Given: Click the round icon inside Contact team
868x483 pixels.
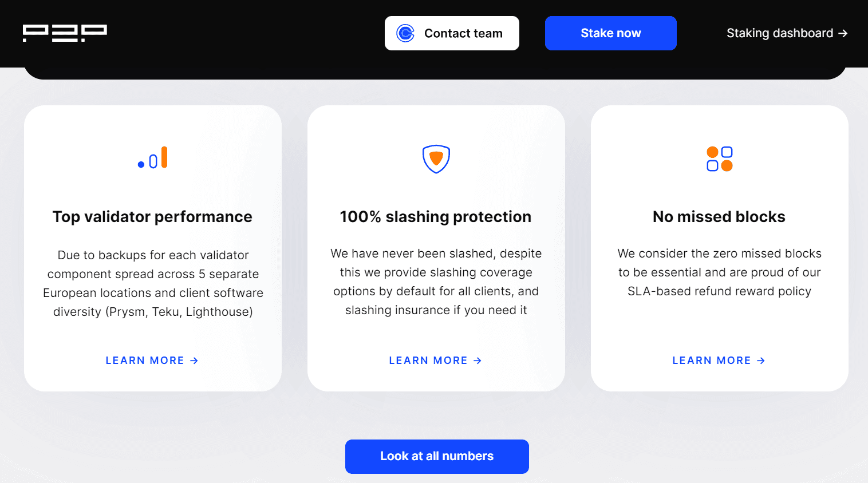Looking at the screenshot, I should click(405, 33).
